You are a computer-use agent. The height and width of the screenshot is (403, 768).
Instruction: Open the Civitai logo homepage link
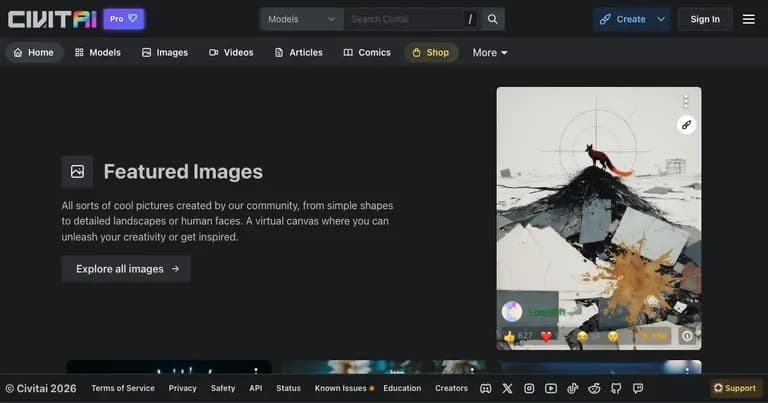52,19
